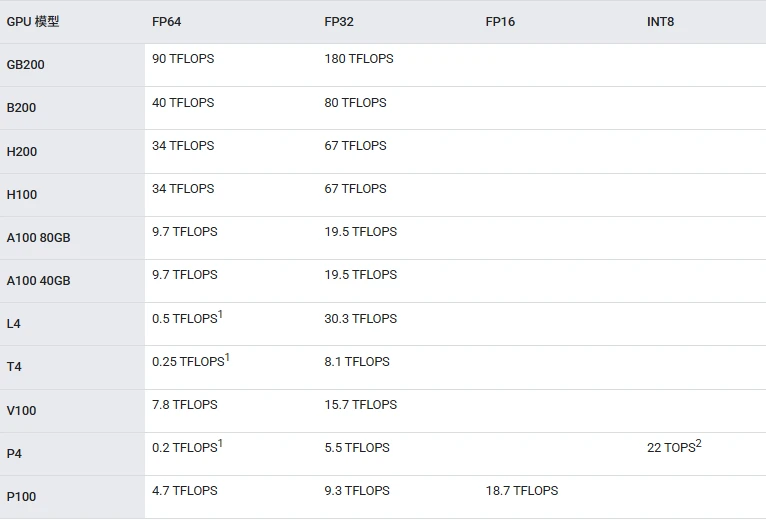Click the 180 TFLOPS cell

pos(359,59)
